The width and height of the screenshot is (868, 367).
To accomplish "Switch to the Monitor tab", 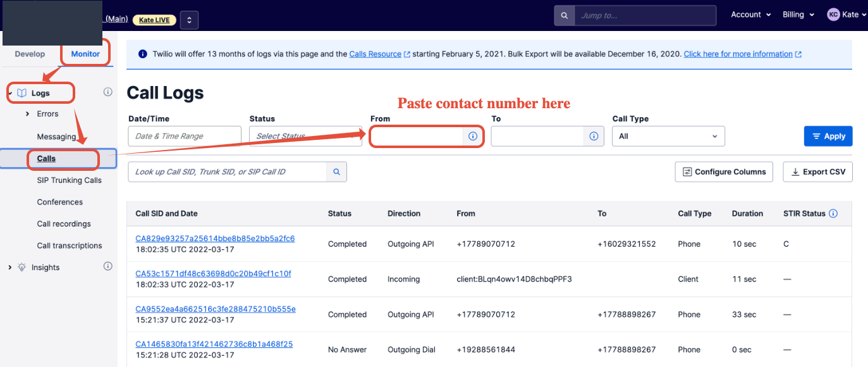I will point(85,54).
